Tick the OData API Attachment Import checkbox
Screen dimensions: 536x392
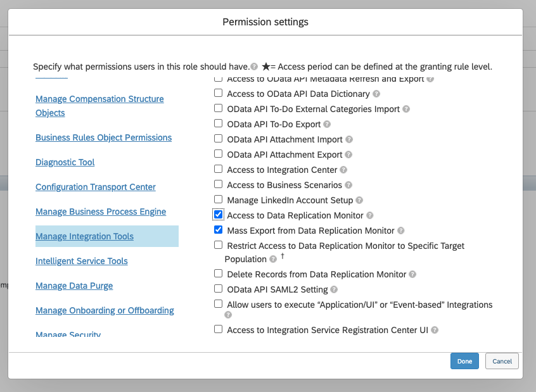click(219, 139)
